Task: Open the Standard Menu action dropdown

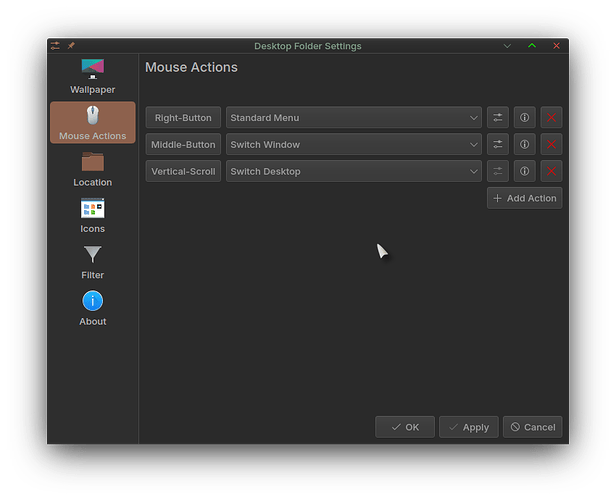Action: (x=354, y=118)
